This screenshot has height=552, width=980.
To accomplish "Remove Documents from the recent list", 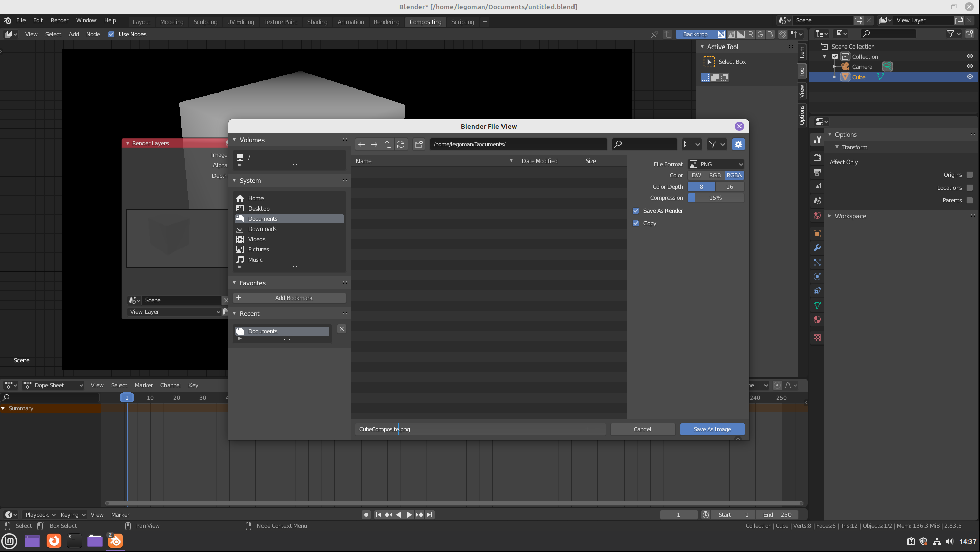I will coord(342,329).
